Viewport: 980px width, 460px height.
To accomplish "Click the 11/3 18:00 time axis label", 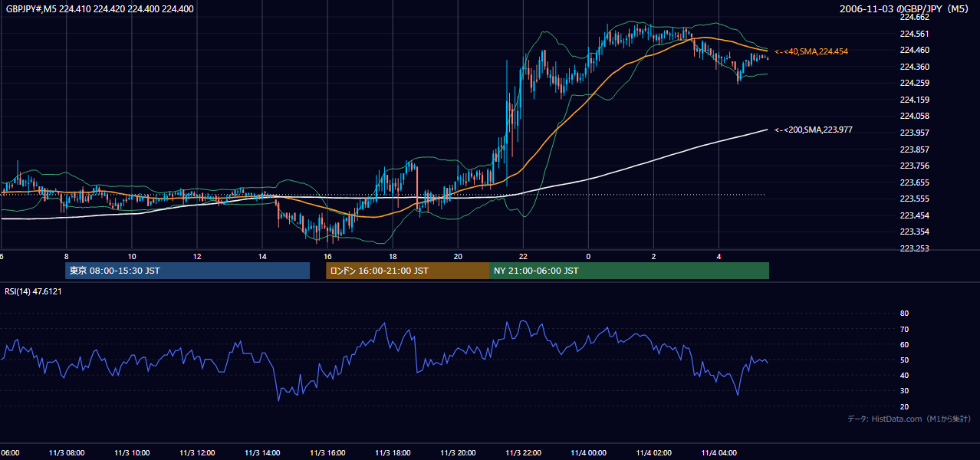I will point(393,453).
